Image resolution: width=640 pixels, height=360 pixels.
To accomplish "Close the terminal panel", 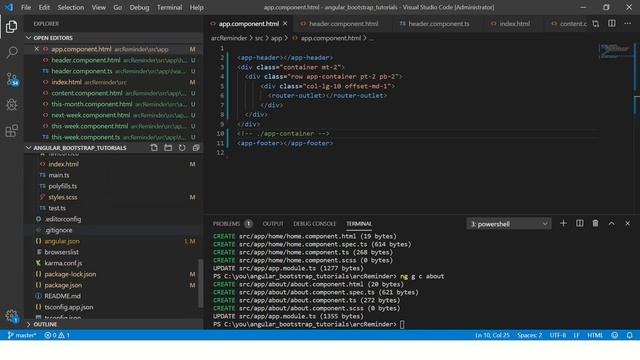I will coord(627,223).
